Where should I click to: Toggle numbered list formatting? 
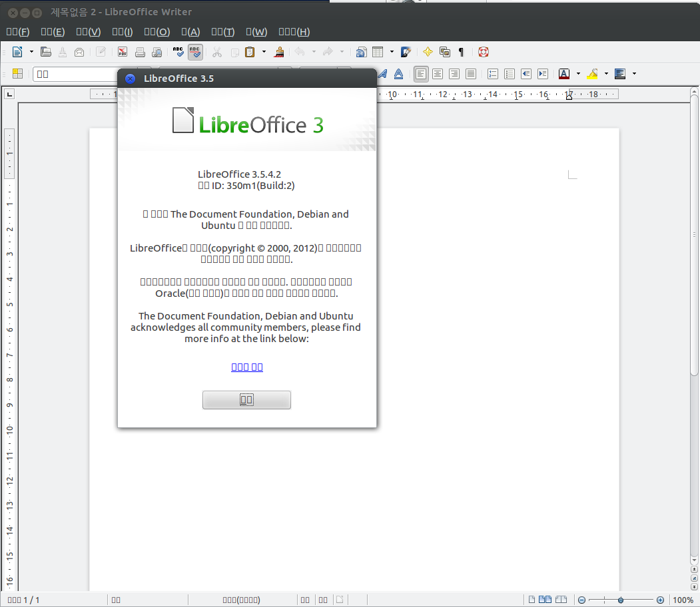tap(493, 74)
